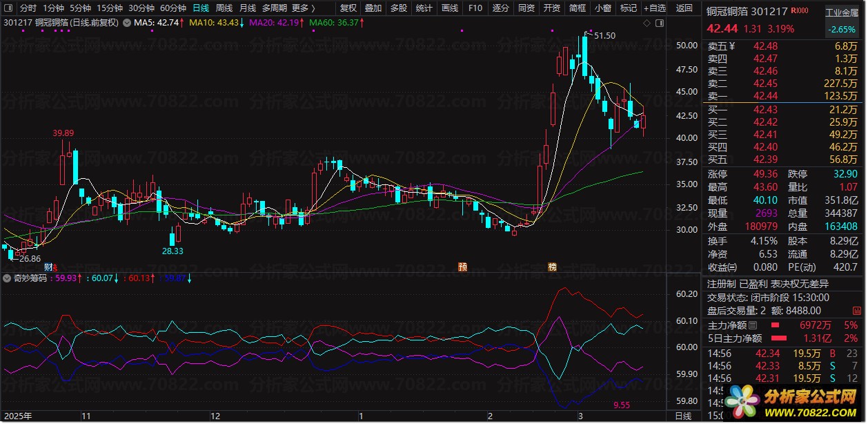Click the 叠加 overlay button
The image size is (868, 424).
click(373, 8)
